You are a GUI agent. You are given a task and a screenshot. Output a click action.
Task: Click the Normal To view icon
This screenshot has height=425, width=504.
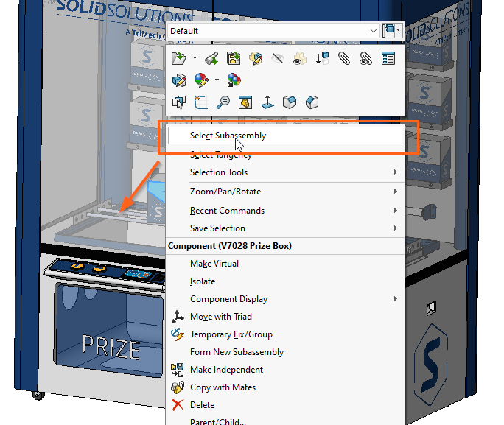click(267, 102)
